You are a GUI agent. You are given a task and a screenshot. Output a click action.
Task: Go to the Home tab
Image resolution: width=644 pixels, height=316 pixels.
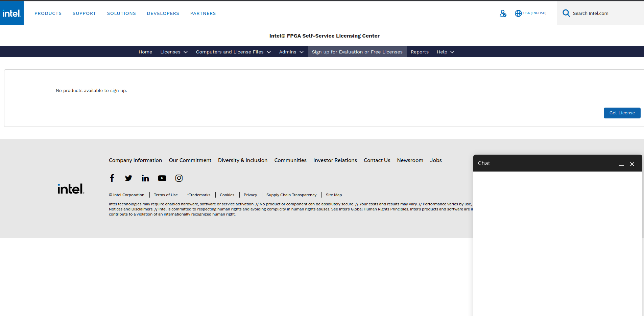(145, 52)
